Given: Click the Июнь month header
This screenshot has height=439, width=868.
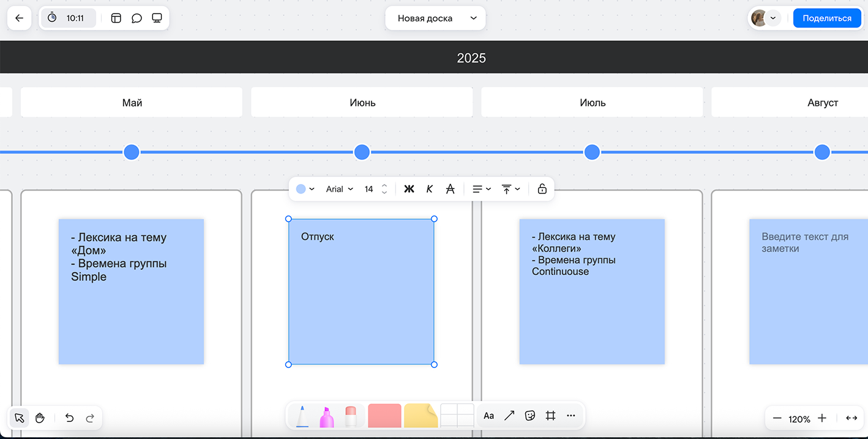Looking at the screenshot, I should click(362, 102).
